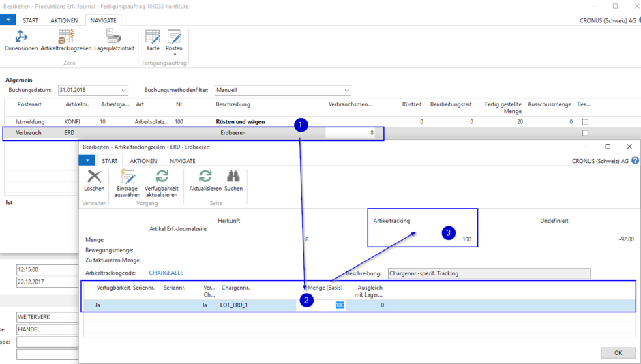Open the blue application menu of the journal window
Screen dimensions: 641x364
[x=8, y=20]
